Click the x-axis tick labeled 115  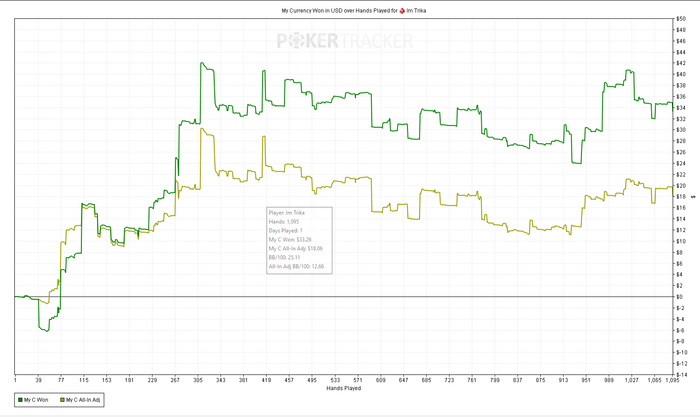pos(84,380)
